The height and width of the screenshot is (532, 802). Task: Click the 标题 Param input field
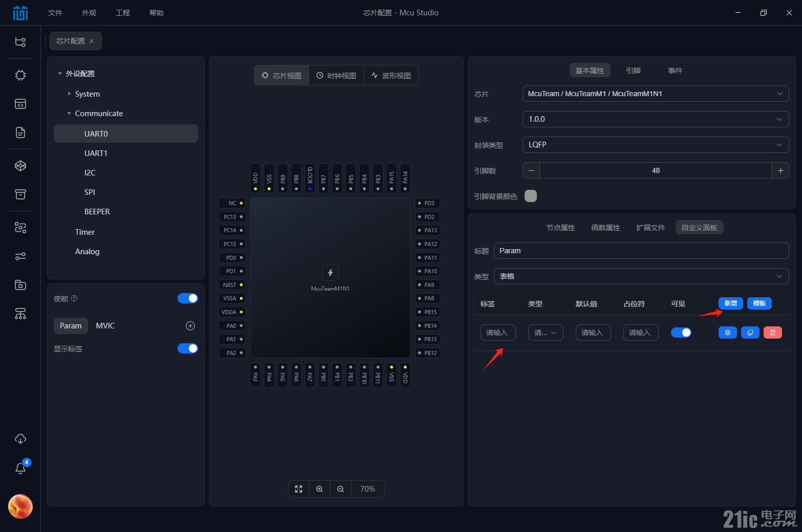(641, 251)
